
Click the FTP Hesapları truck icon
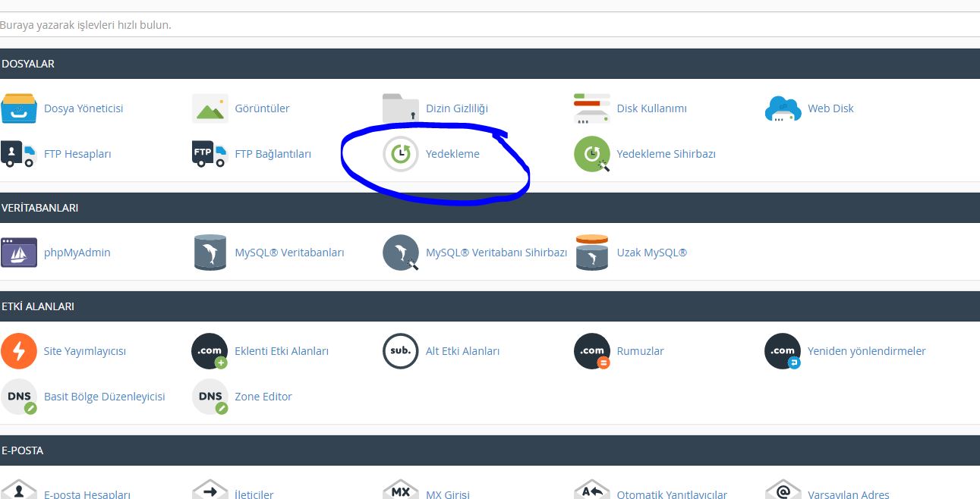pyautogui.click(x=19, y=154)
